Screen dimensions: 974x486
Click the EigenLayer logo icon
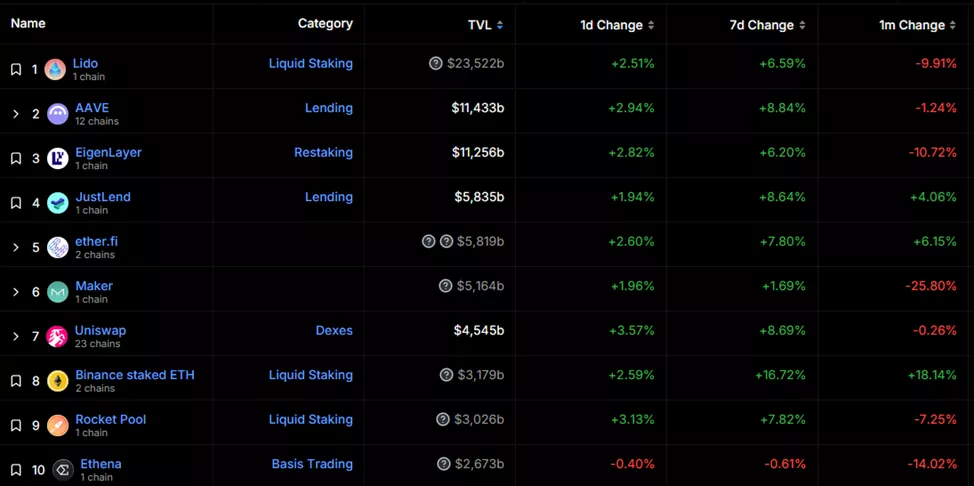pyautogui.click(x=58, y=158)
